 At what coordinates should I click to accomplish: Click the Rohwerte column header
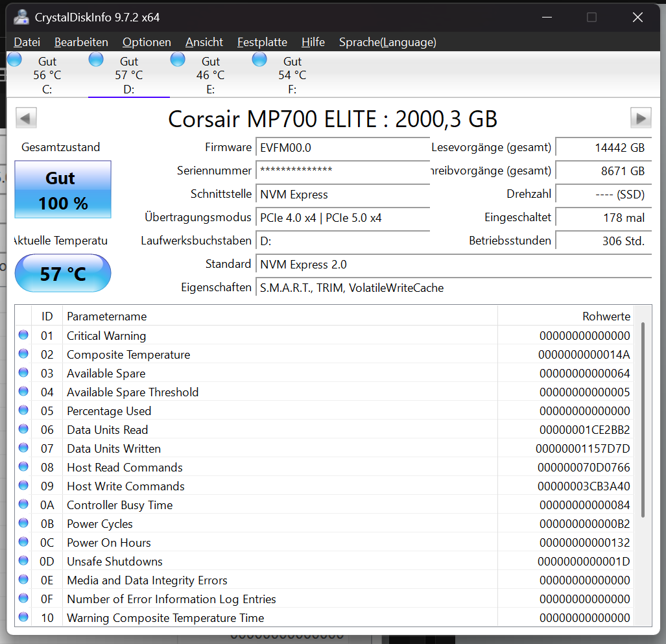(565, 316)
